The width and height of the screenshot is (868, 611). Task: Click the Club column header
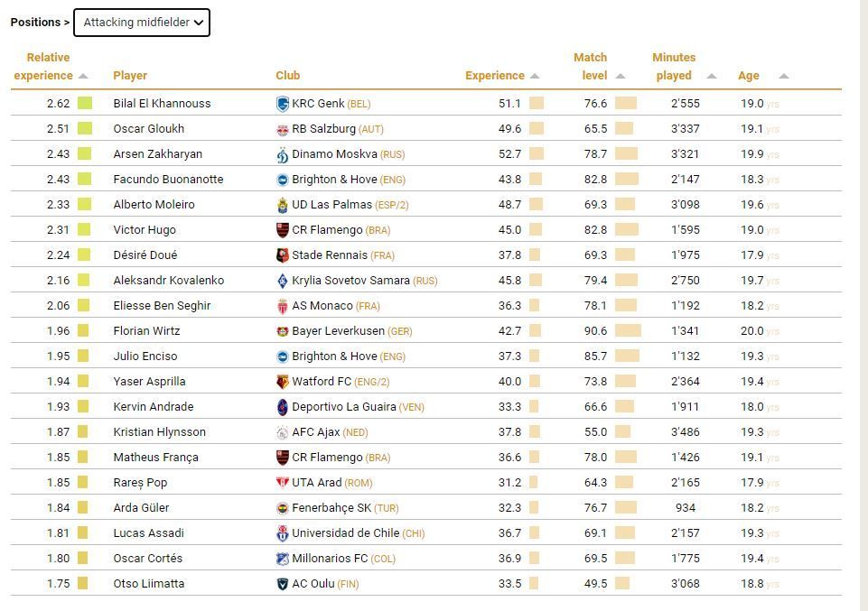288,76
